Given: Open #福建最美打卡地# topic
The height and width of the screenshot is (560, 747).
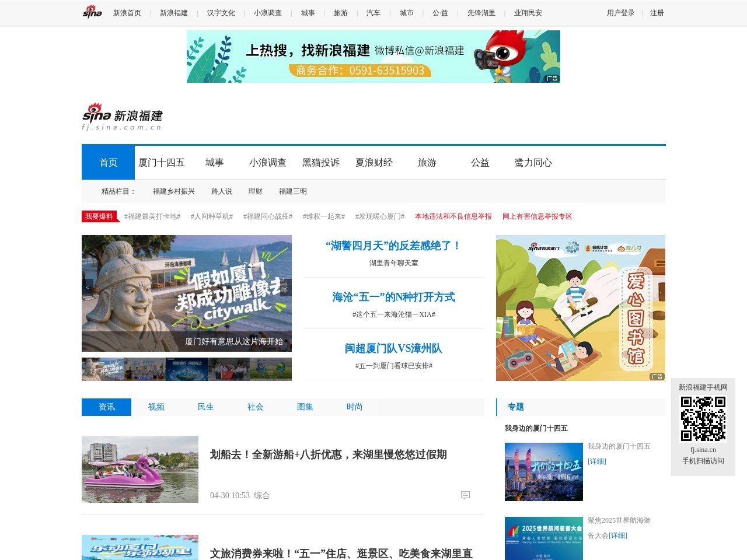Looking at the screenshot, I should 152,216.
